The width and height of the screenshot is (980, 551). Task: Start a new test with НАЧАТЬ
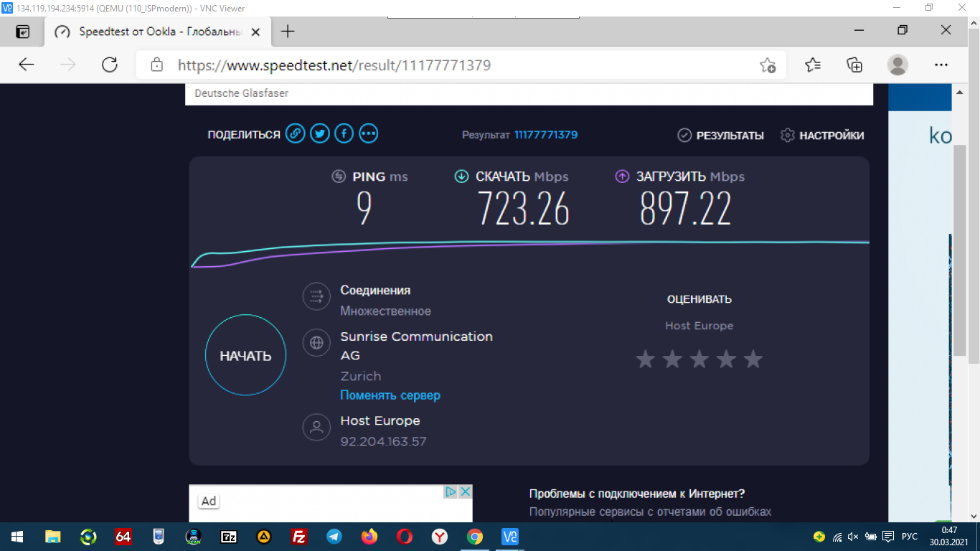point(245,355)
